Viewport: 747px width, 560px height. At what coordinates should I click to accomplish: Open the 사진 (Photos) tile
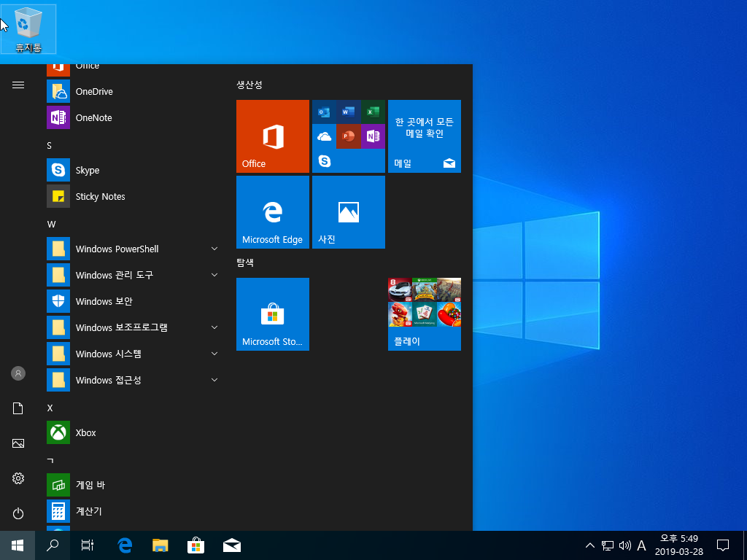[x=348, y=212]
